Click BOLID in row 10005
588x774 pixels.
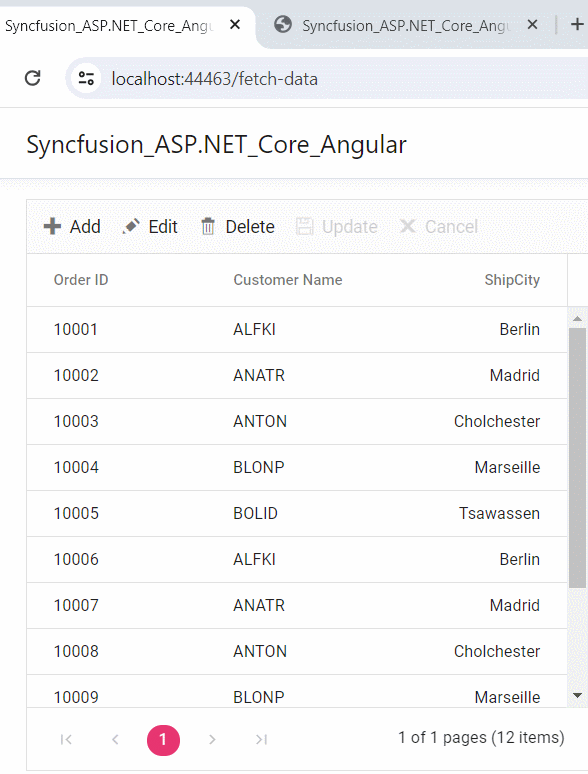point(255,513)
